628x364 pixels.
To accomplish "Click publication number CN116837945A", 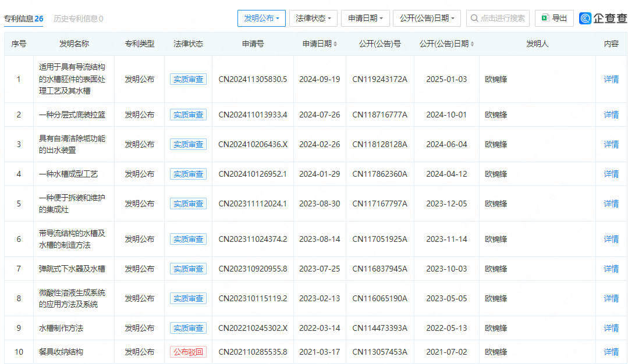I will pyautogui.click(x=379, y=269).
